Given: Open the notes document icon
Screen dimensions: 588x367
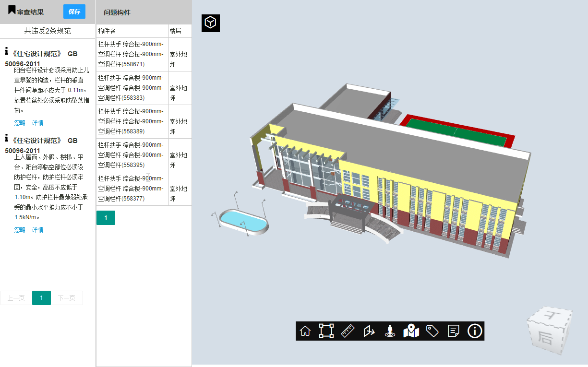Looking at the screenshot, I should [454, 331].
